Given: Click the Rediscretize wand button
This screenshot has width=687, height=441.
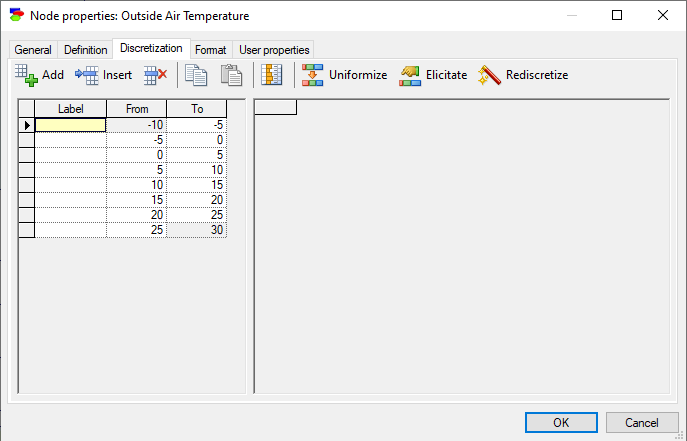Looking at the screenshot, I should [523, 75].
